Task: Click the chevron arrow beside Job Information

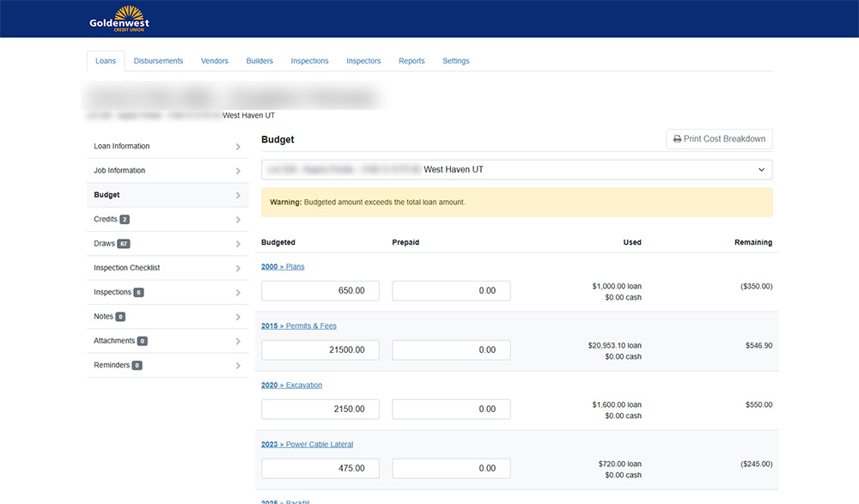Action: point(238,171)
